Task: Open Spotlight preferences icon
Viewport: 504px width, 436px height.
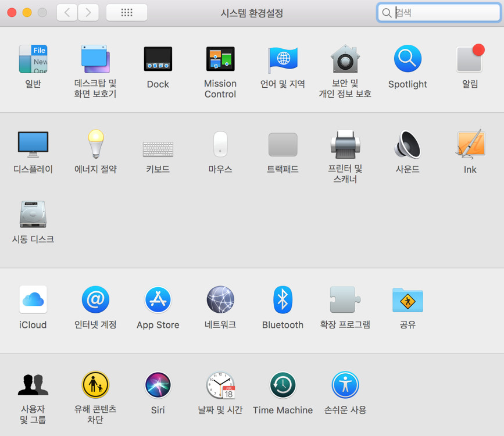Action: 408,59
